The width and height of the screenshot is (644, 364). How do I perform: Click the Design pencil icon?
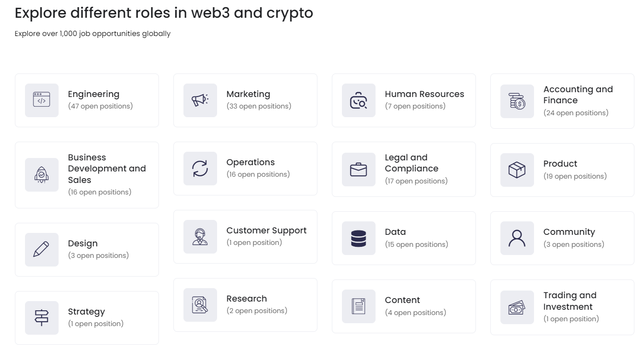[x=41, y=249]
